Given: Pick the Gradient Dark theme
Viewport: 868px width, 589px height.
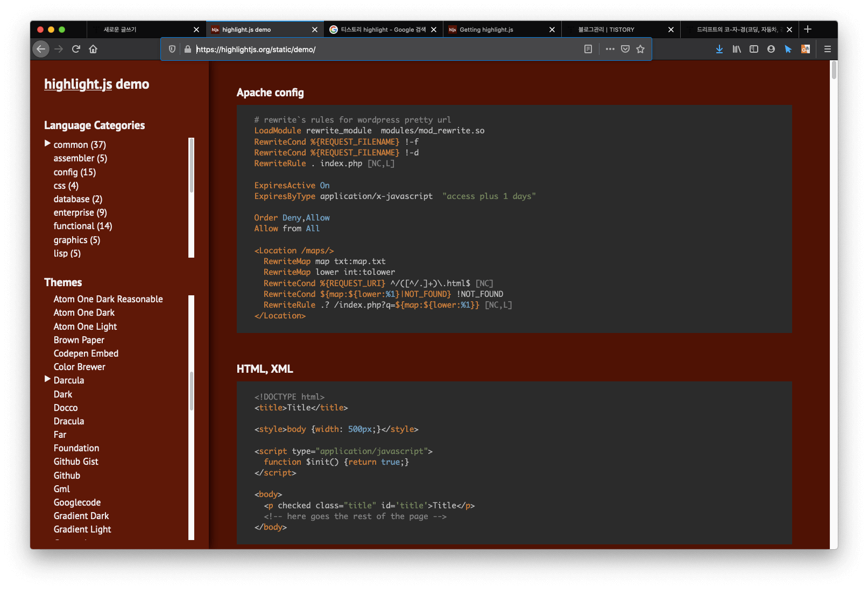Looking at the screenshot, I should click(x=81, y=516).
